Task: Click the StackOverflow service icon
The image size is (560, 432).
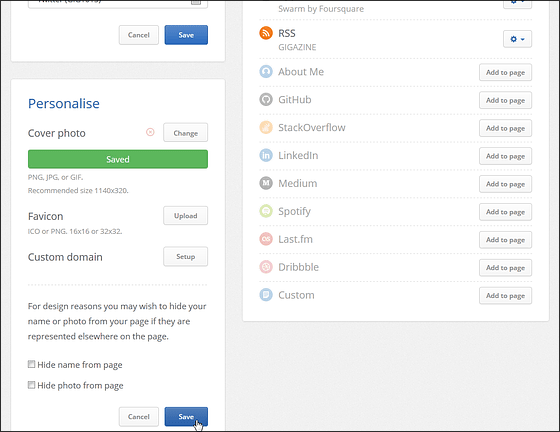Action: pos(266,127)
